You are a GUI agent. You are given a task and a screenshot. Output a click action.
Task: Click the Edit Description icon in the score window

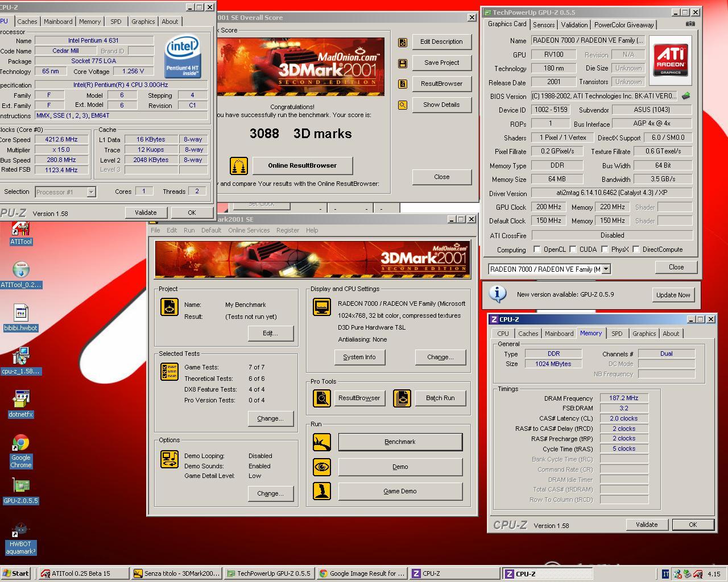click(403, 42)
